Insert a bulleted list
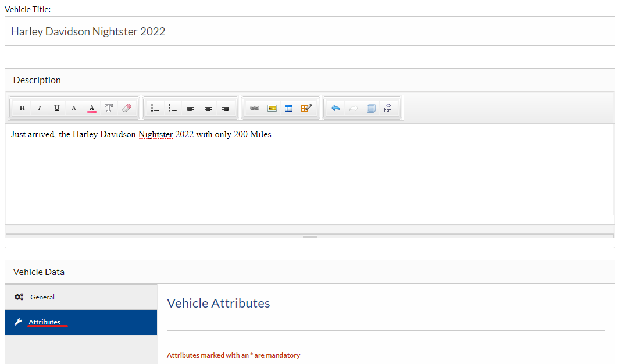The width and height of the screenshot is (621, 364). point(155,108)
